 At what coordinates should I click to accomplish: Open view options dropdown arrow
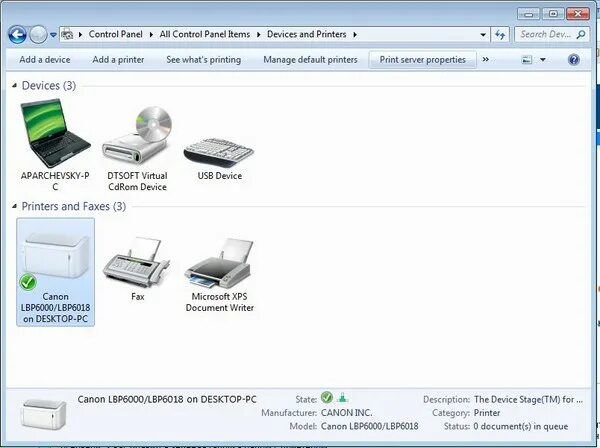tap(543, 60)
